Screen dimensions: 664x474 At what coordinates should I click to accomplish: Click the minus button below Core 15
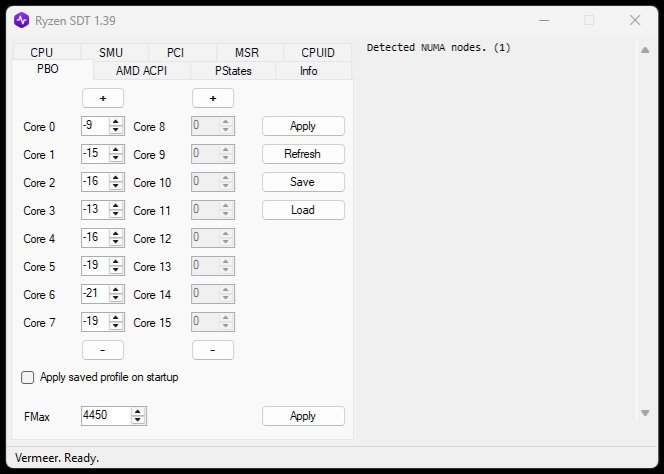click(x=213, y=350)
